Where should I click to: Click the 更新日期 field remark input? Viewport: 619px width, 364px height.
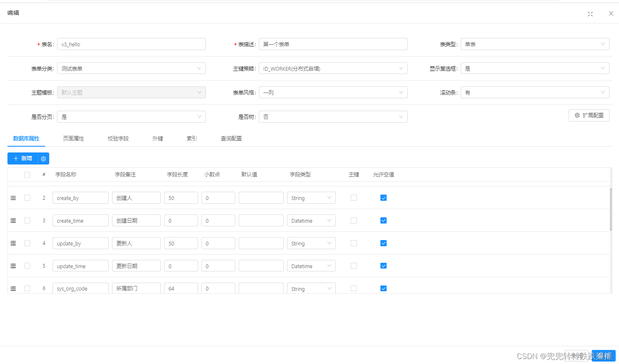(136, 266)
